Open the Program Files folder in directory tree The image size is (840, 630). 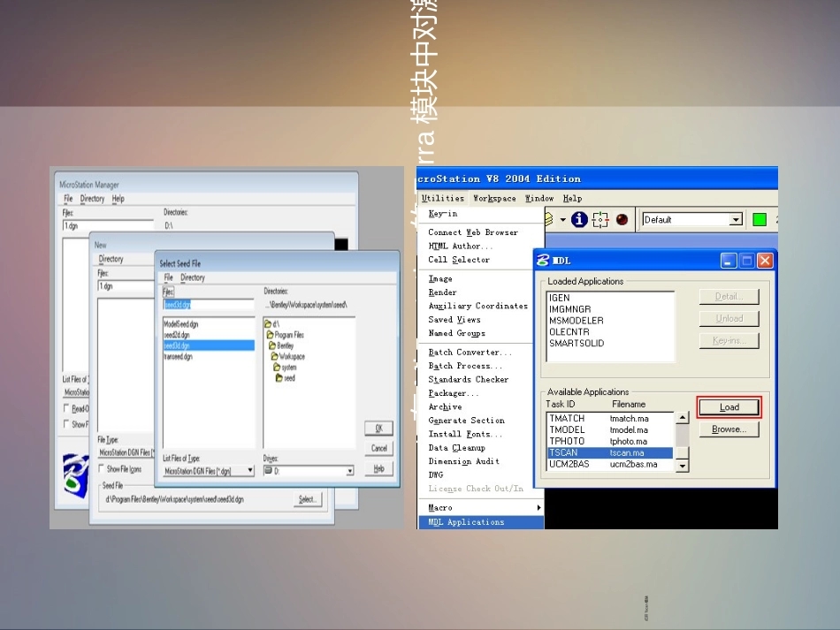pos(287,335)
